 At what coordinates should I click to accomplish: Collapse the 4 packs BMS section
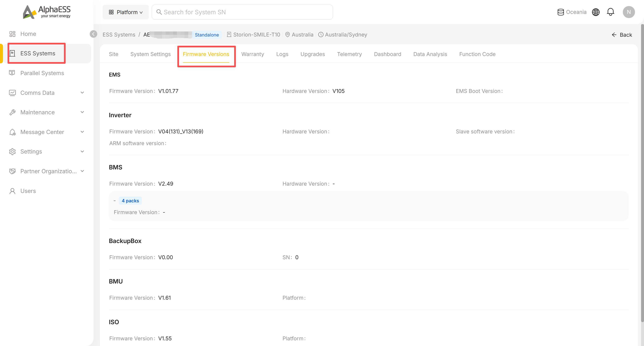click(114, 201)
